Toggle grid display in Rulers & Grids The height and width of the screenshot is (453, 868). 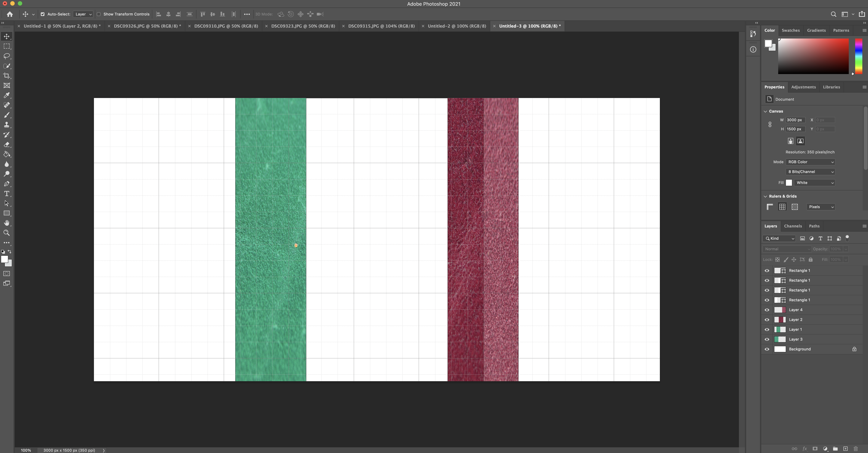click(x=782, y=207)
